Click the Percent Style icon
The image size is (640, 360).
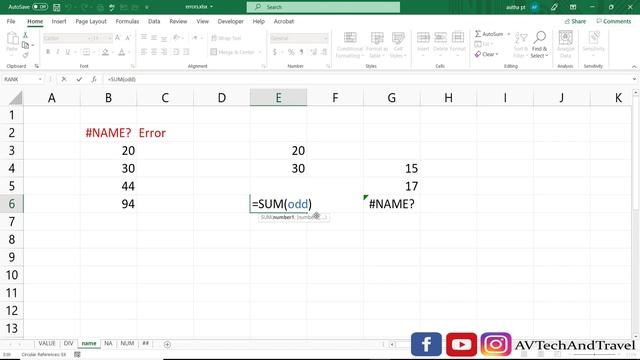coord(291,52)
